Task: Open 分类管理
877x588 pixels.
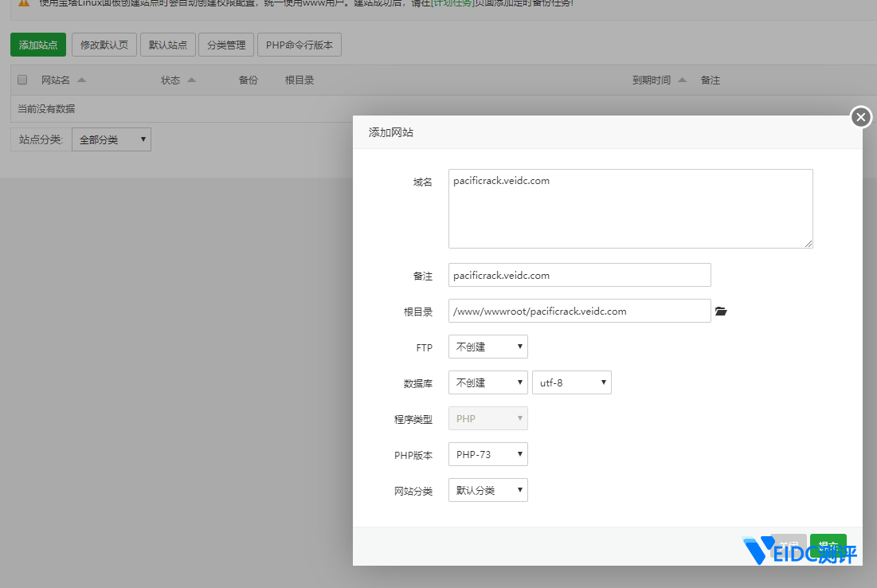Action: pyautogui.click(x=226, y=45)
